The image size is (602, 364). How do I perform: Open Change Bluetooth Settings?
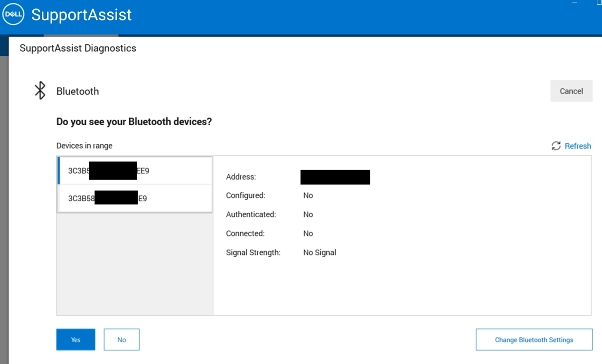[x=534, y=340]
